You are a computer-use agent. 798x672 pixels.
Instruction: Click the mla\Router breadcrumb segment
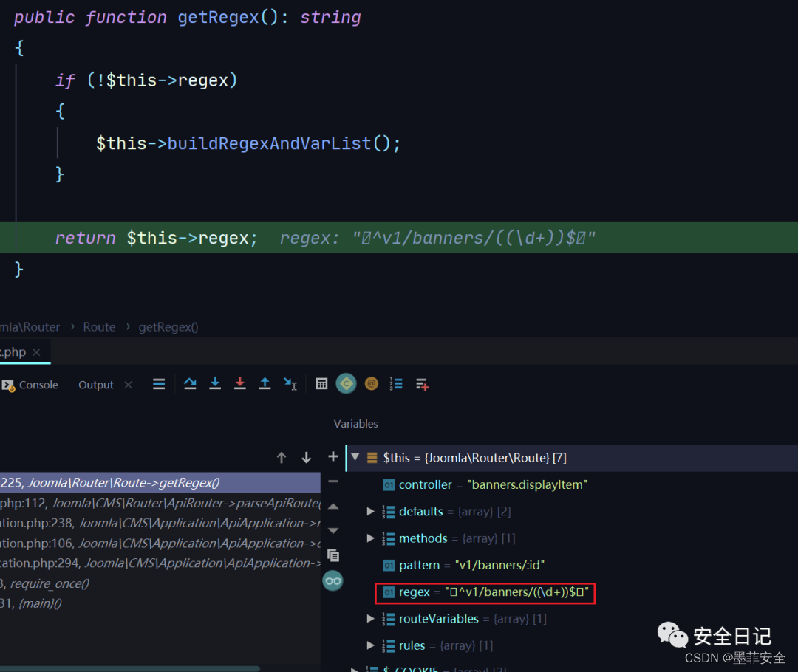[x=30, y=327]
